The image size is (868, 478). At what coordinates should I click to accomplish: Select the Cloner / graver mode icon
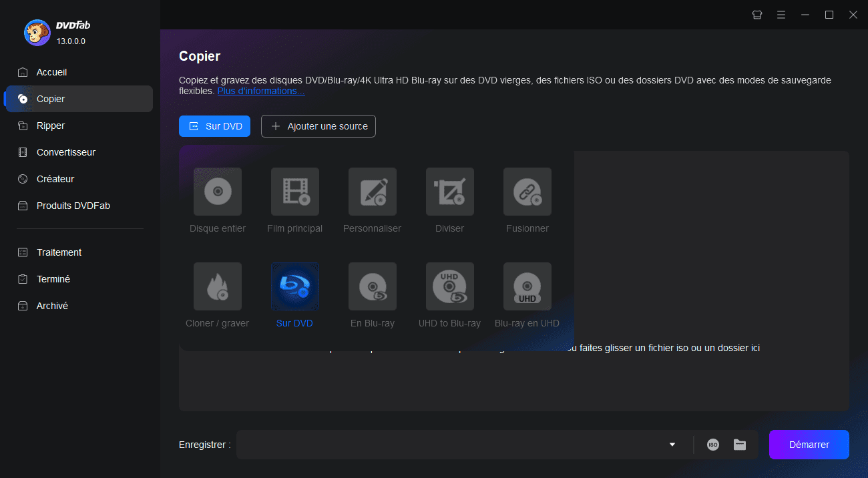(x=218, y=286)
